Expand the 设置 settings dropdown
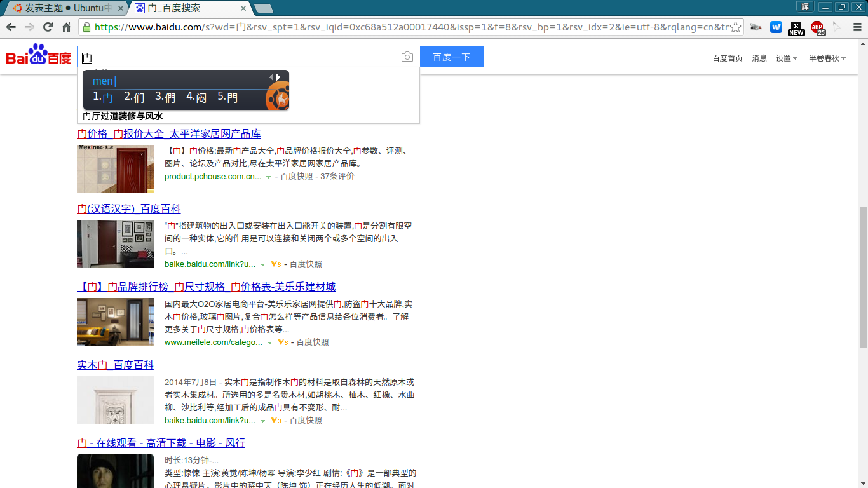Image resolution: width=868 pixels, height=488 pixels. tap(787, 58)
